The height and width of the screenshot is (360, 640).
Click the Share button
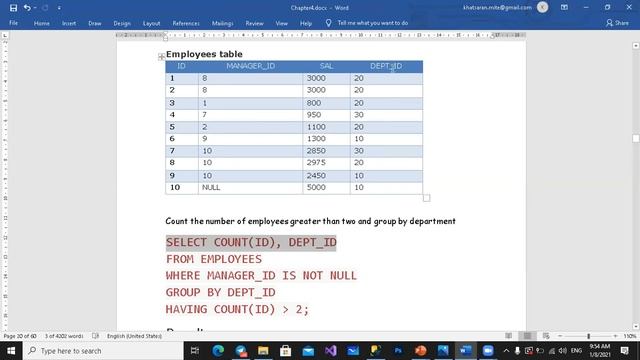pos(617,23)
